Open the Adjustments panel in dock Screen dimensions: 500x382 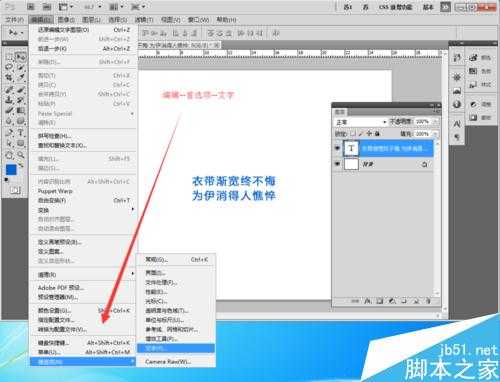tap(480, 104)
